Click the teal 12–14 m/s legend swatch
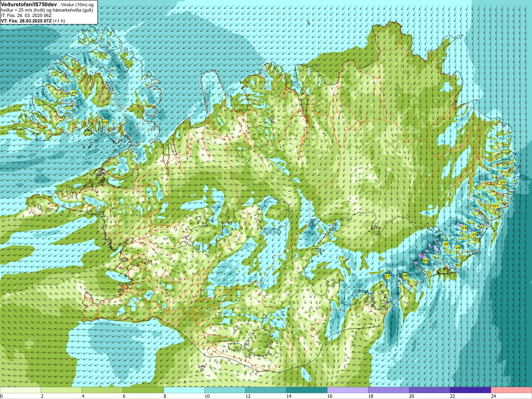532x399 pixels. [266, 390]
